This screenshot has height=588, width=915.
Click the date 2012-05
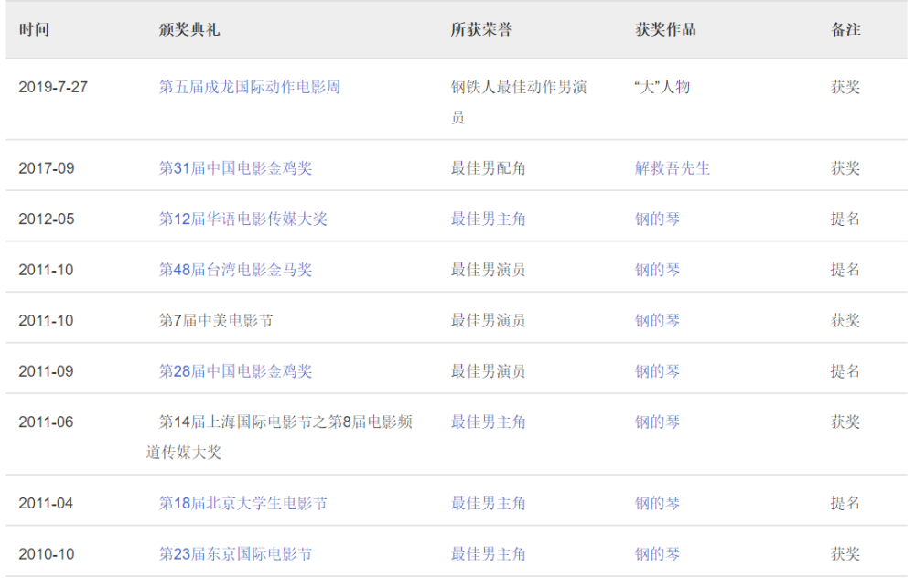point(47,219)
